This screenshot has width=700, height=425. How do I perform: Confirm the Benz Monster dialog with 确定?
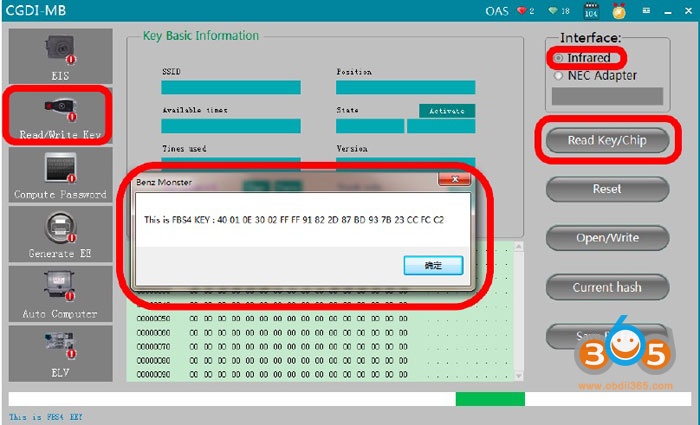433,265
